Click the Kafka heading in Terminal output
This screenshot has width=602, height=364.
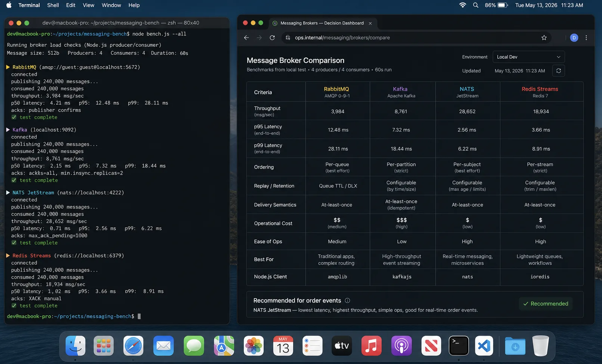click(20, 130)
